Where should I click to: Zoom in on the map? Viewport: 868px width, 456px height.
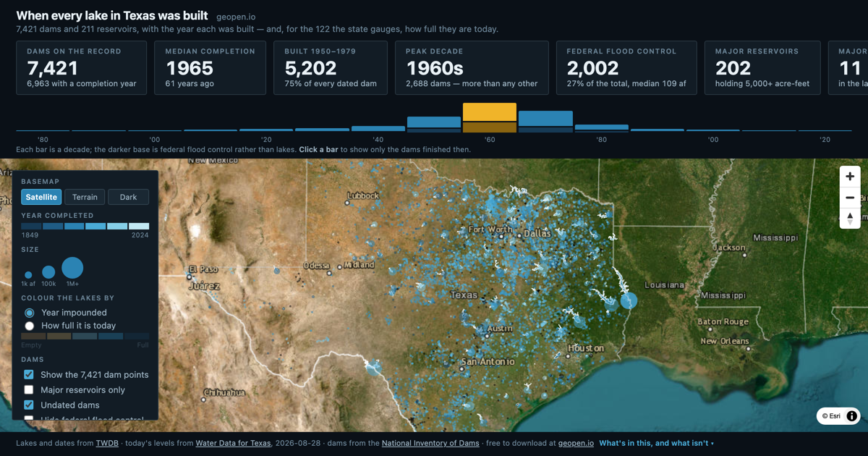coord(850,177)
